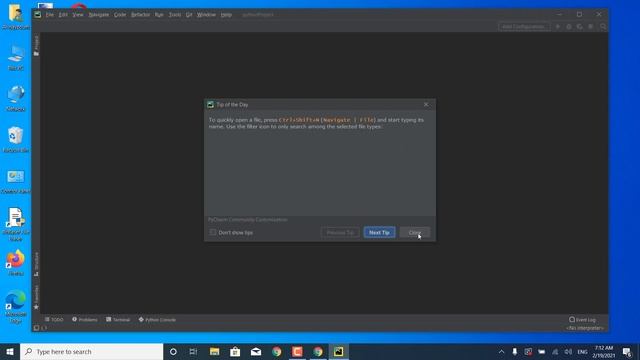The height and width of the screenshot is (360, 640).
Task: Click the Task View icon on the taskbar
Action: 193,351
